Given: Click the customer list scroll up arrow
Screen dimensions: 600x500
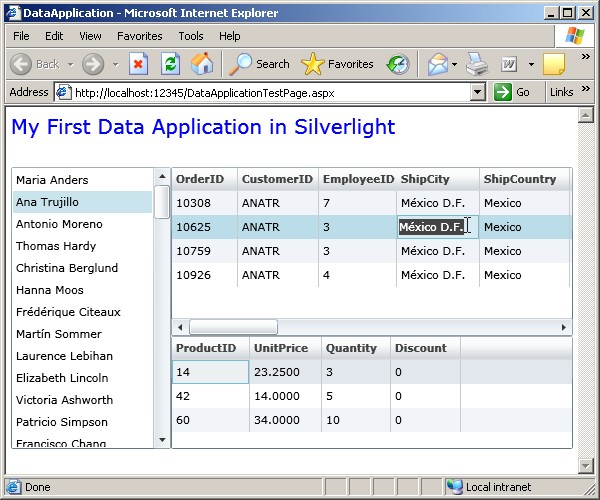Looking at the screenshot, I should pyautogui.click(x=162, y=176).
